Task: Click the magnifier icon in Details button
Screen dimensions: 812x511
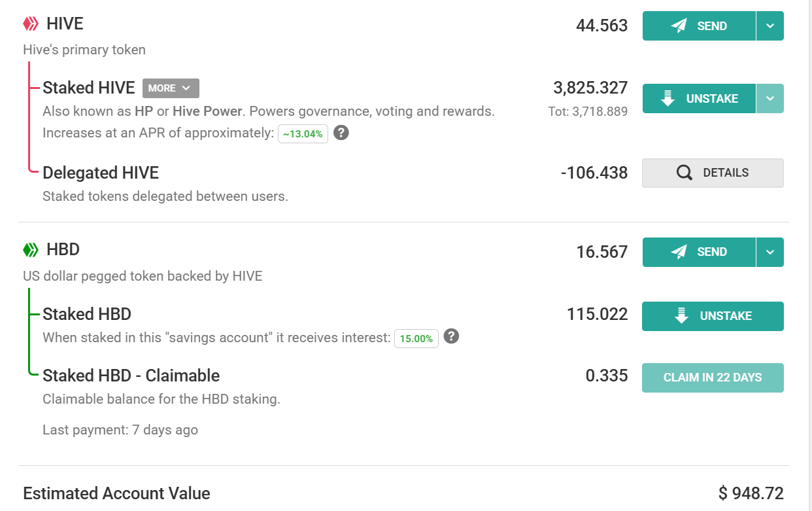Action: [685, 173]
